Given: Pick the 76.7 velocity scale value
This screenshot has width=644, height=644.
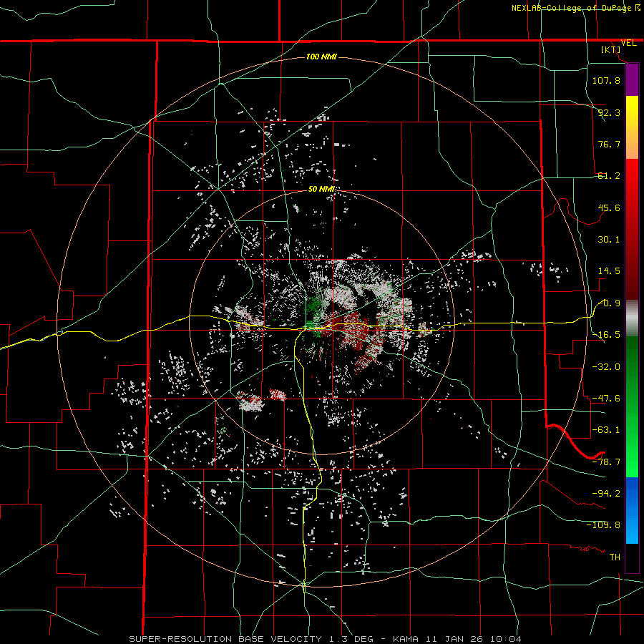Looking at the screenshot, I should 609,144.
